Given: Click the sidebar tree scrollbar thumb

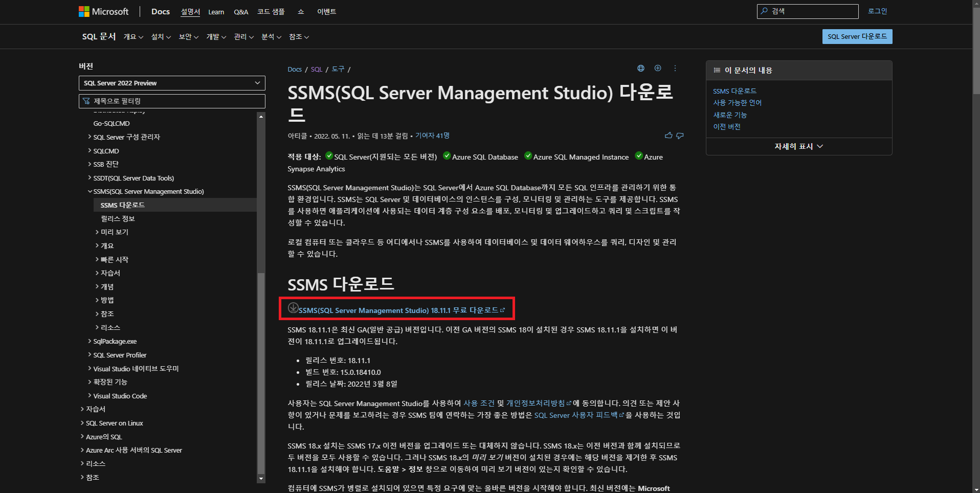Looking at the screenshot, I should [261, 373].
